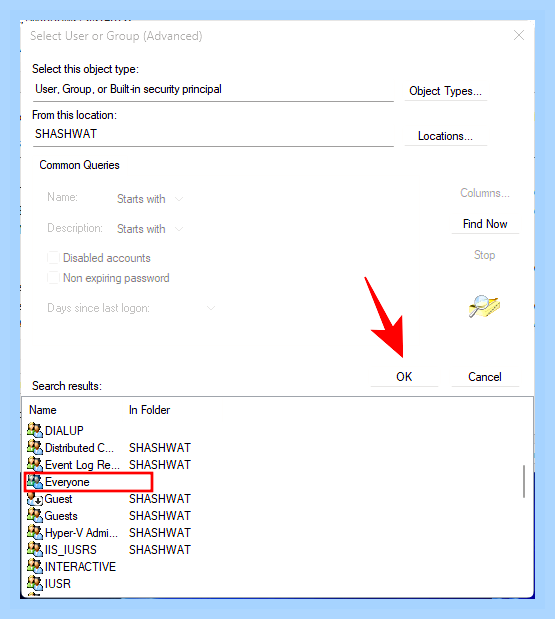
Task: Click SHASHWAT folder cell for Event Log Re... row
Action: pyautogui.click(x=160, y=465)
